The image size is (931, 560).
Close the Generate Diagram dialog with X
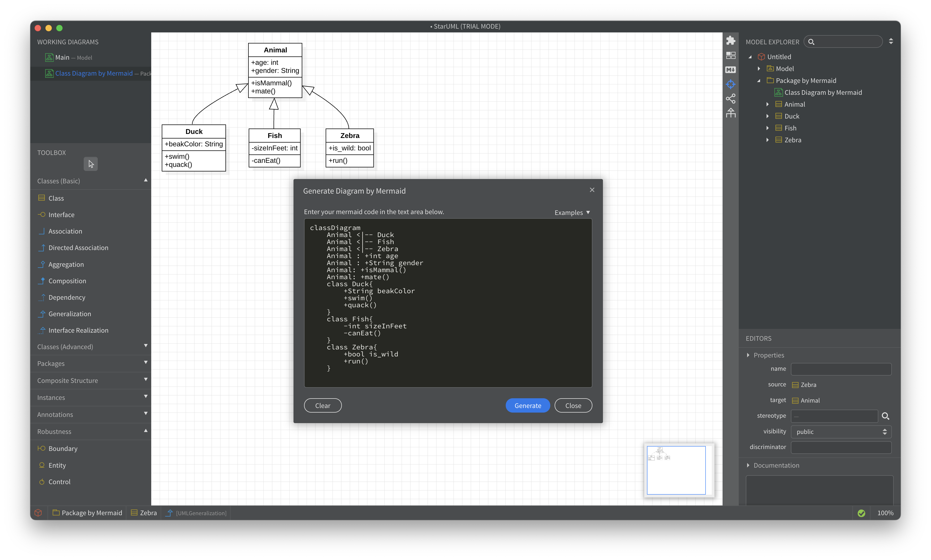click(592, 190)
